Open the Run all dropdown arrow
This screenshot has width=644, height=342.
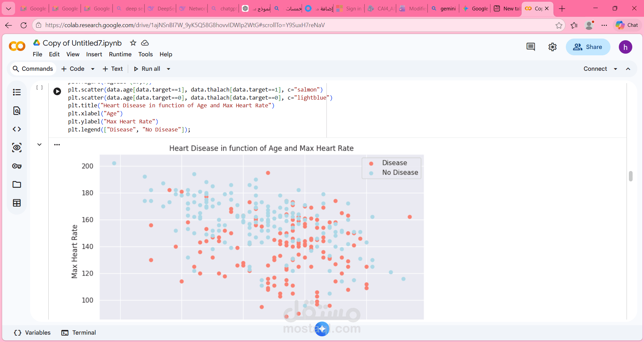168,69
